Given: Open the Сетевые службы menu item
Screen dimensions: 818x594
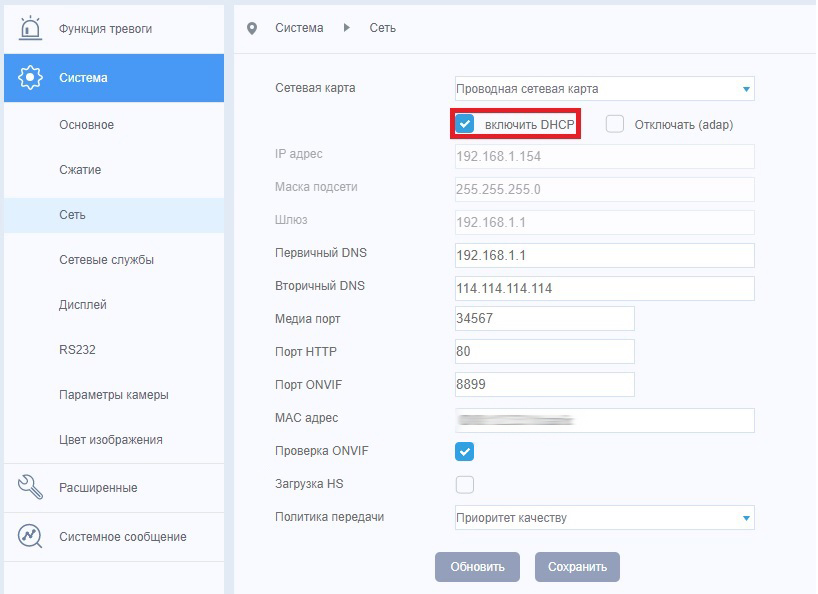Looking at the screenshot, I should point(106,260).
